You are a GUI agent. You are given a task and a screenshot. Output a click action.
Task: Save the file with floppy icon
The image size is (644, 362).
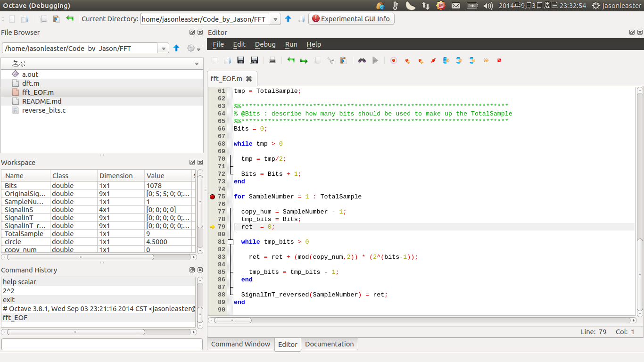(240, 60)
